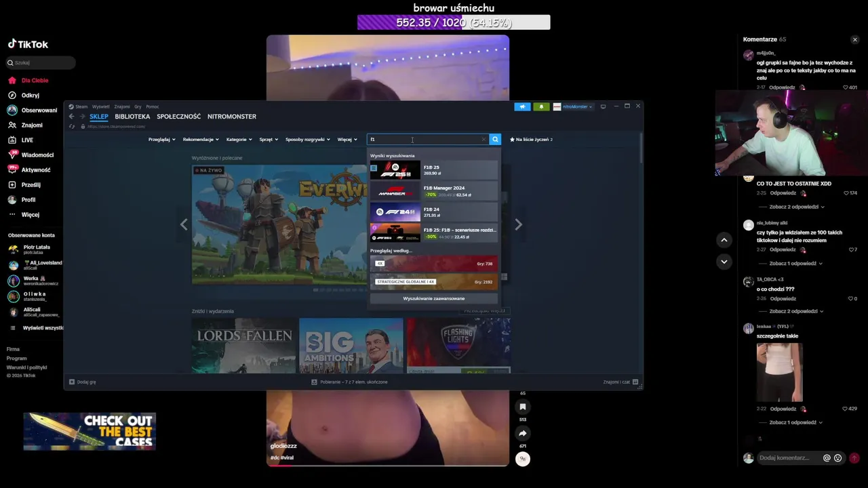Open emoji picker in comment box
868x488 pixels.
coord(837,458)
